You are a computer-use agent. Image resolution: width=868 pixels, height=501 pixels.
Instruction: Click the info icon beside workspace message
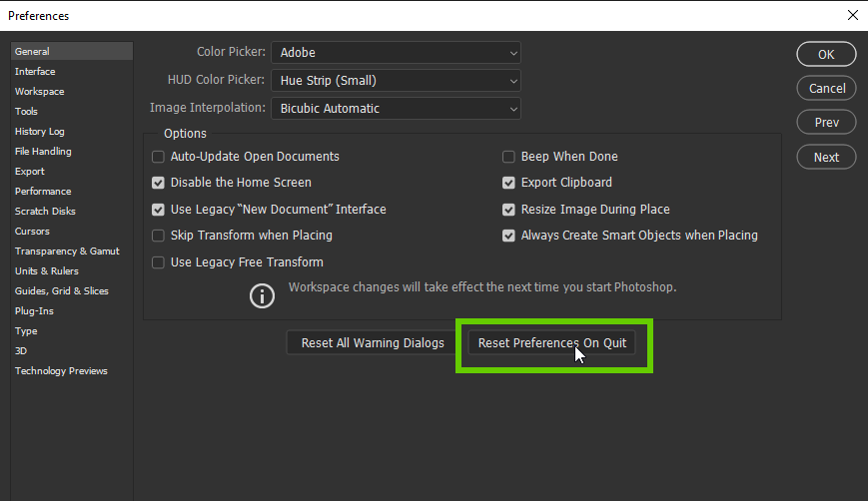[x=262, y=294]
